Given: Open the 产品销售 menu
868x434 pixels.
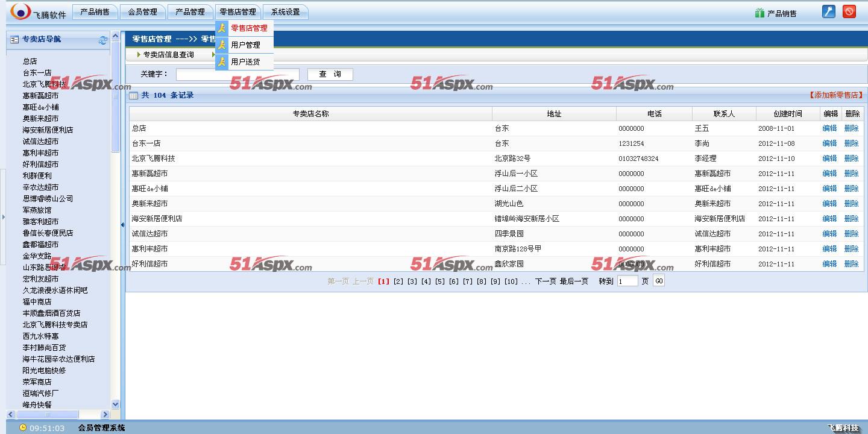Looking at the screenshot, I should click(x=95, y=12).
